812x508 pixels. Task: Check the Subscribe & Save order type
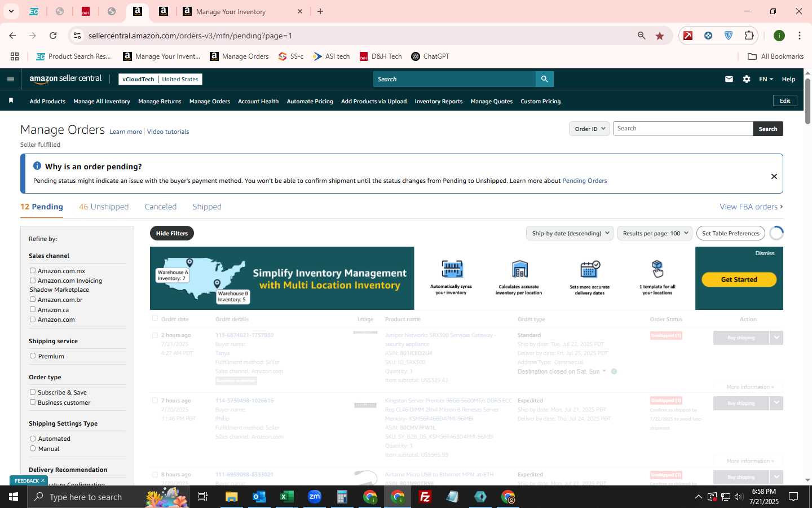tap(33, 392)
